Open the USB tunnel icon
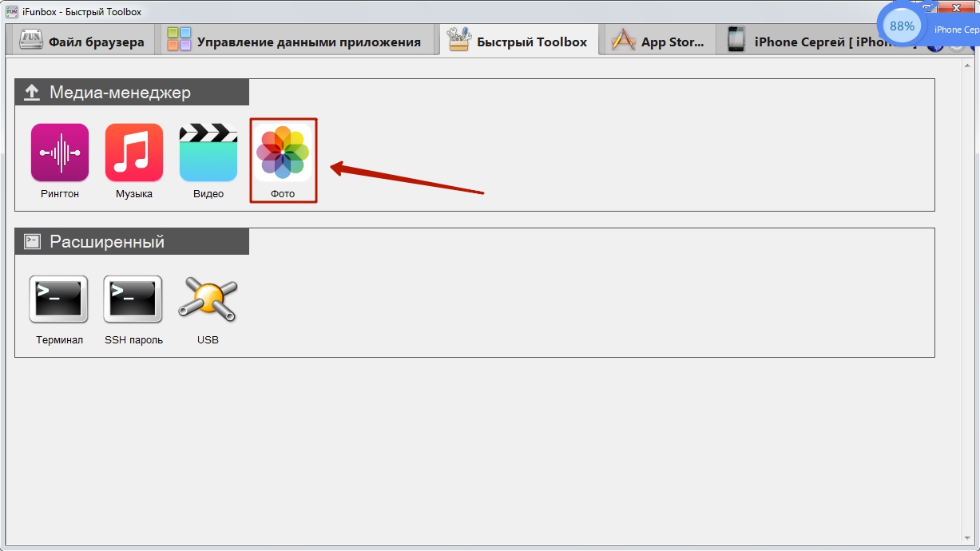This screenshot has width=980, height=551. pos(208,299)
